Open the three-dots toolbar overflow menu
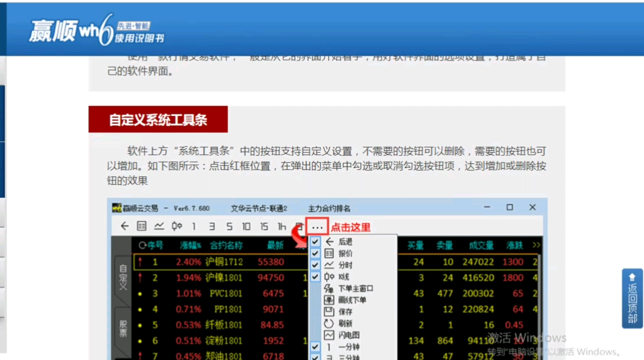Screen dimensions: 644x360 (317, 227)
